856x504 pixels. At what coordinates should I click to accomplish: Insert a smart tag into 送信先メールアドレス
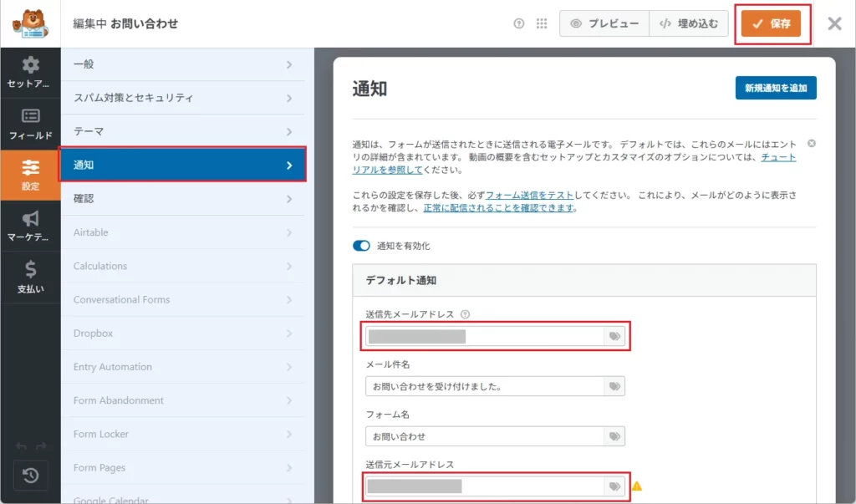[616, 336]
